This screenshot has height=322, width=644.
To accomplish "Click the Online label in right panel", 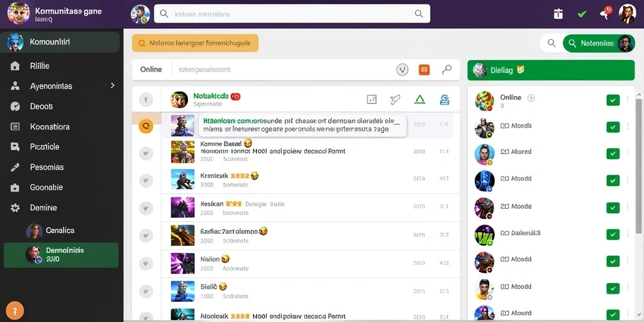I will click(511, 97).
